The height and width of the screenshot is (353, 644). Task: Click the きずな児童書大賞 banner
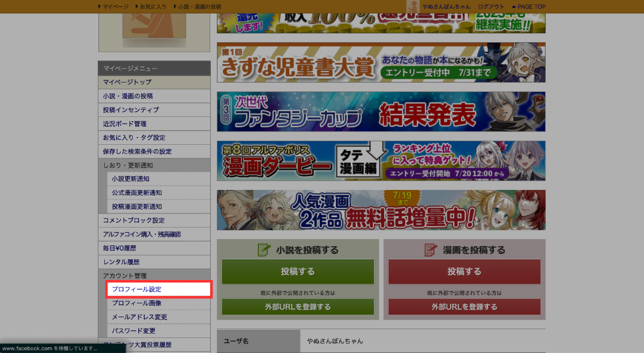[x=381, y=62]
